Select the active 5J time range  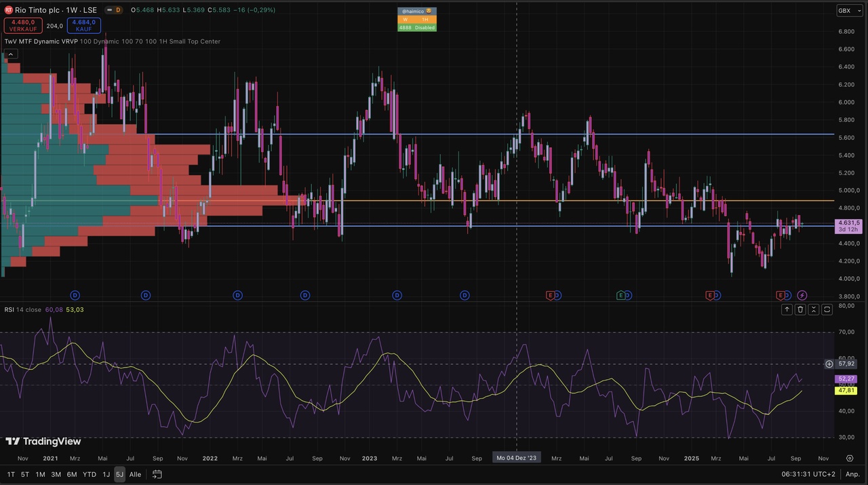(119, 474)
